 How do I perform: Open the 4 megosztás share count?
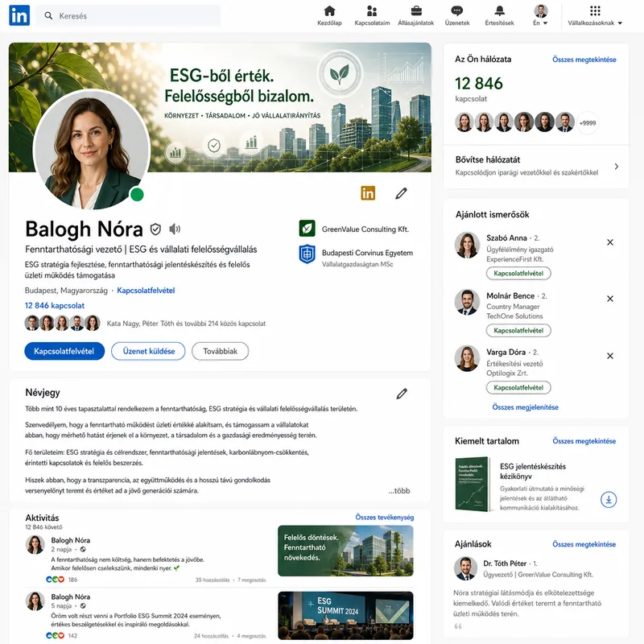[x=251, y=636]
